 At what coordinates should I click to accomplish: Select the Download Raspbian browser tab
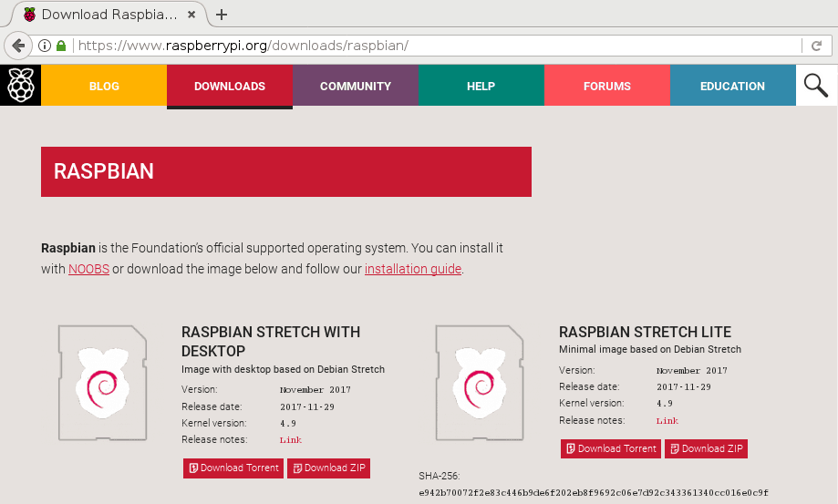[x=109, y=15]
